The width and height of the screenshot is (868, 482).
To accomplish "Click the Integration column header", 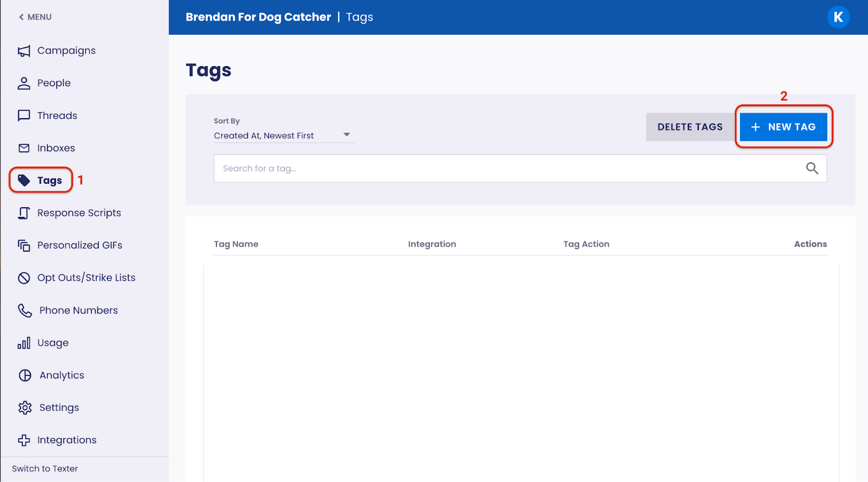I will (x=432, y=244).
